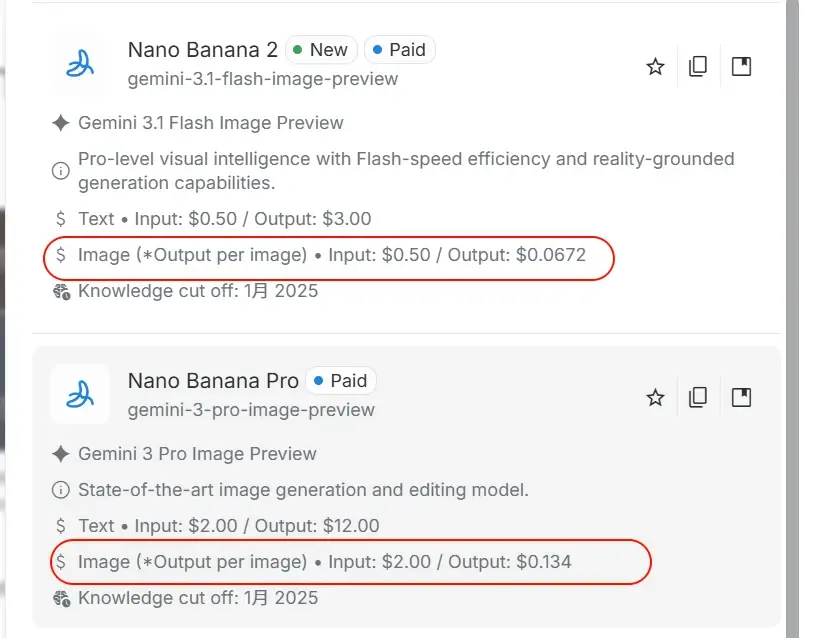Click the Nano Banana Pro banana logo
Screen dimensions: 816x638
tap(80, 395)
